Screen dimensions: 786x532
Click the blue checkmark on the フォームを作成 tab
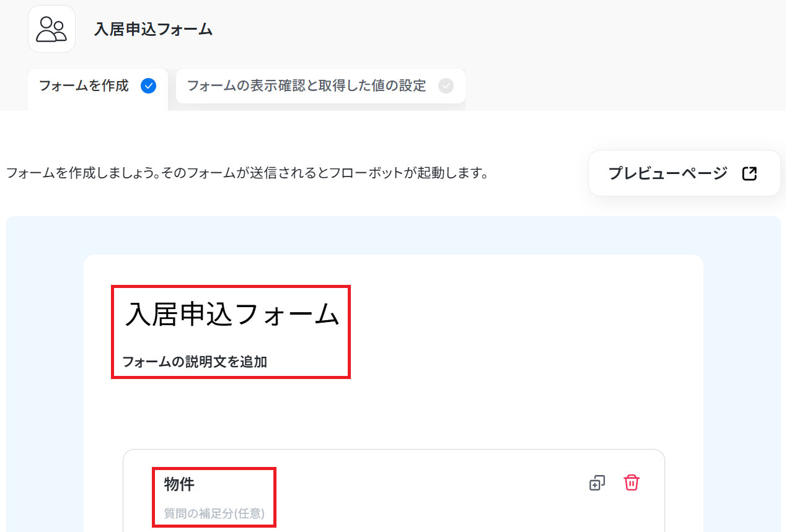coord(148,86)
